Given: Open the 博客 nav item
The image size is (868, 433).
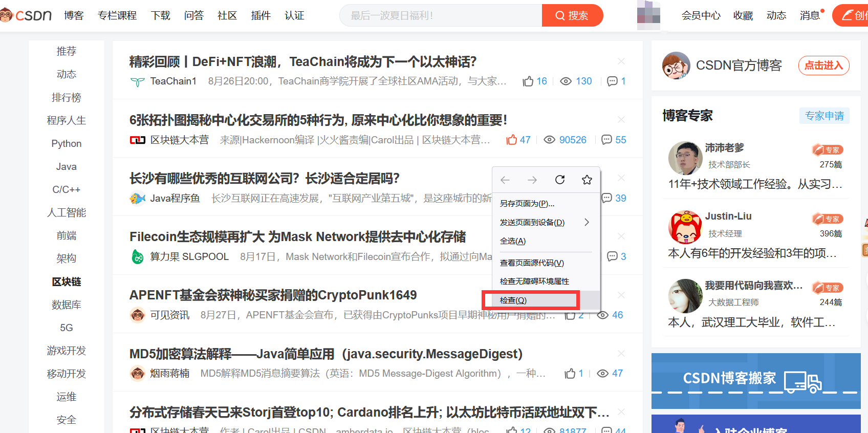Looking at the screenshot, I should [74, 15].
